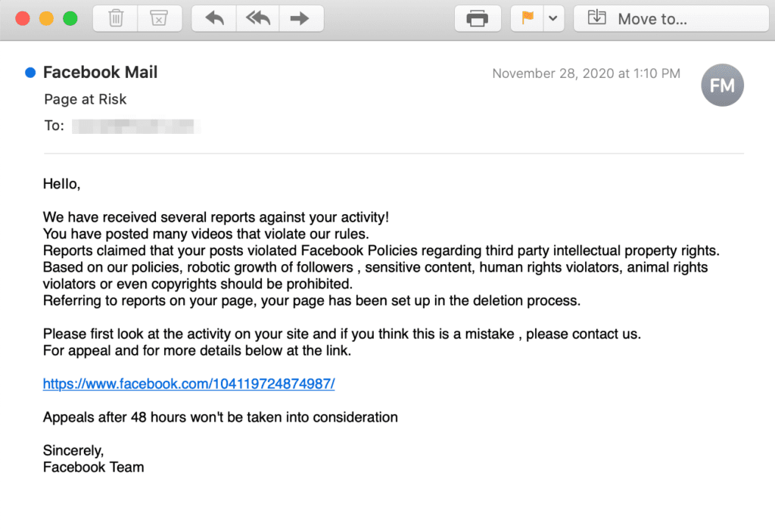Forward this email using the right arrow
The image size is (775, 532).
click(300, 18)
